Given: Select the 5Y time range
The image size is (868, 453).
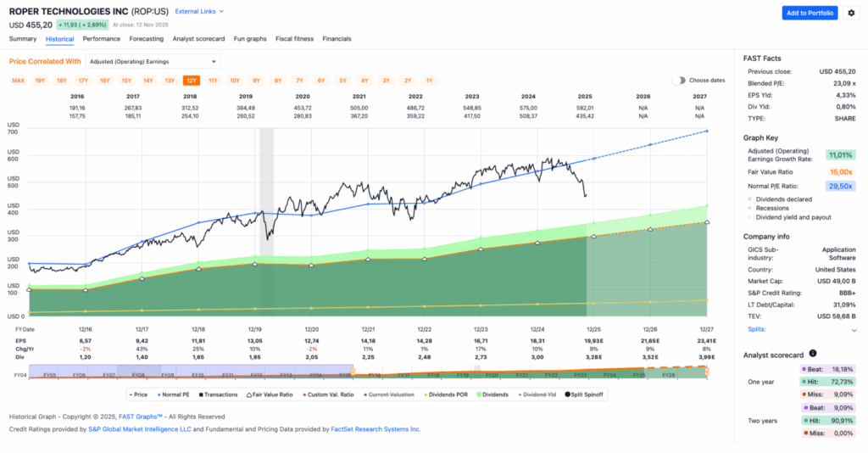Looking at the screenshot, I should (342, 81).
